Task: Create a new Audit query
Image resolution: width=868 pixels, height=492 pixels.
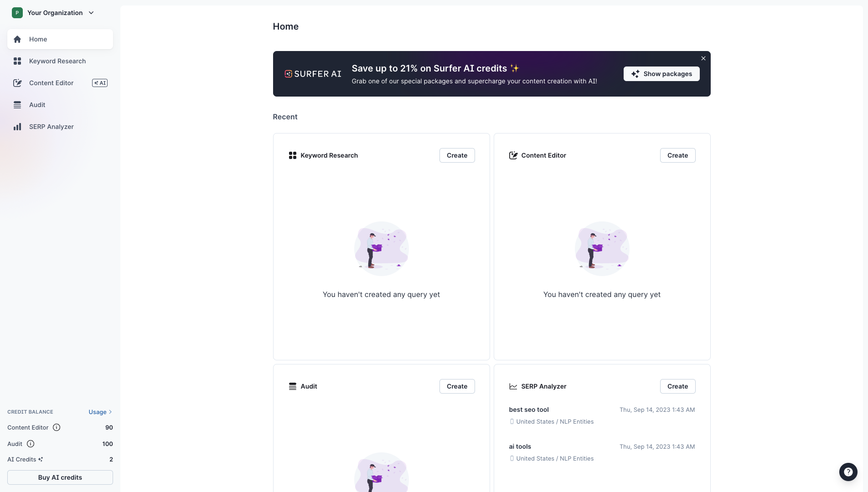Action: pyautogui.click(x=457, y=386)
